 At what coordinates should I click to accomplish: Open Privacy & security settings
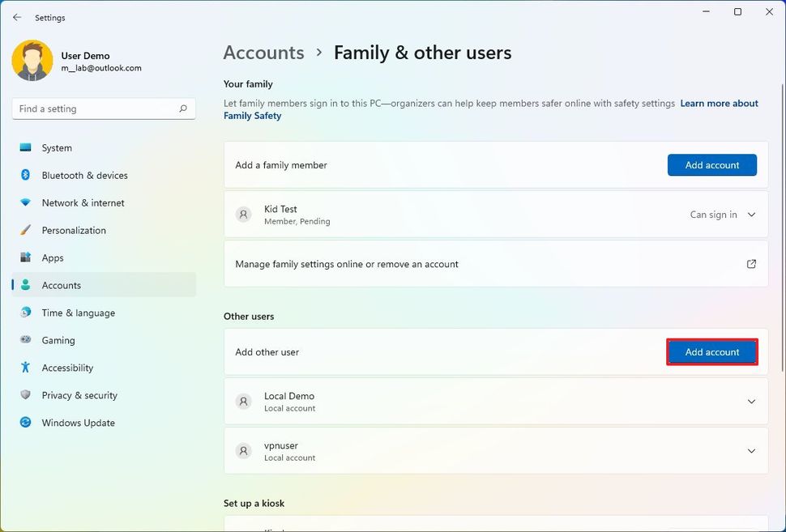click(x=79, y=395)
